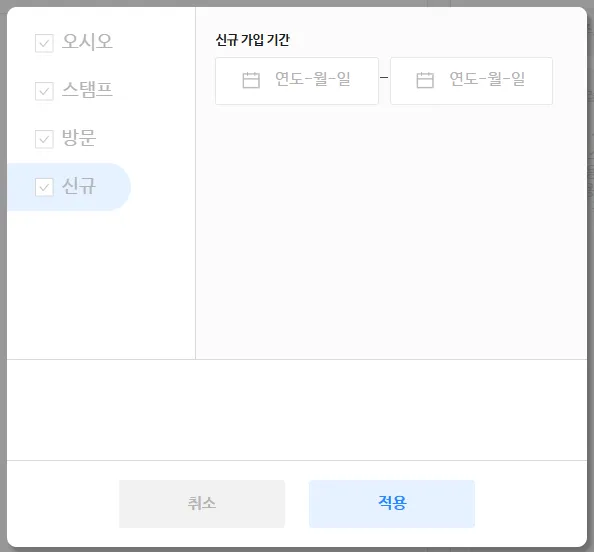Toggle the 신규 checkbox
The image size is (594, 552).
(44, 187)
